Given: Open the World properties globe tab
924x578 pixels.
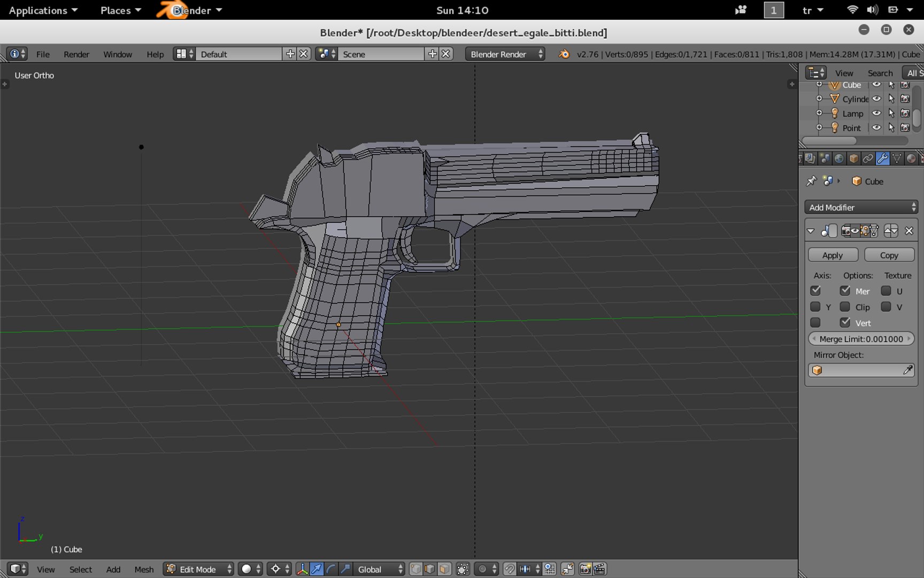Looking at the screenshot, I should point(839,158).
